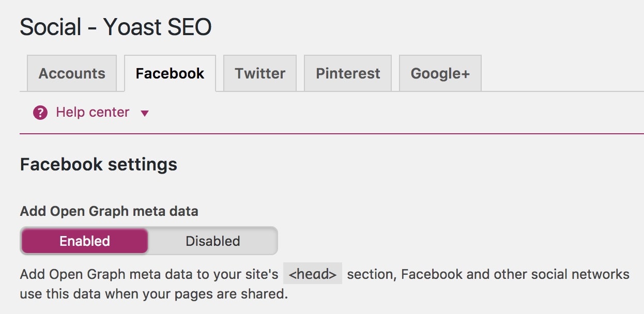Click the purple divider below Help center

(x=332, y=134)
